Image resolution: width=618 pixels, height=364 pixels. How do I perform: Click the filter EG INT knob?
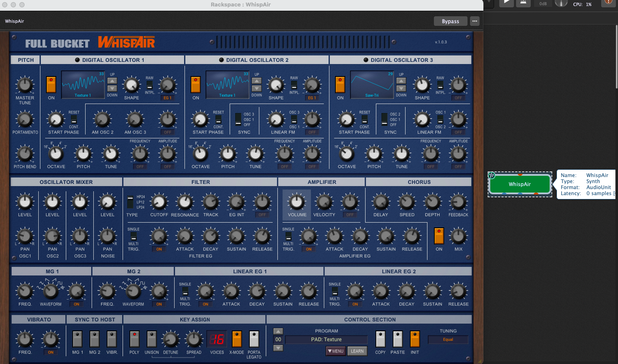coord(237,202)
